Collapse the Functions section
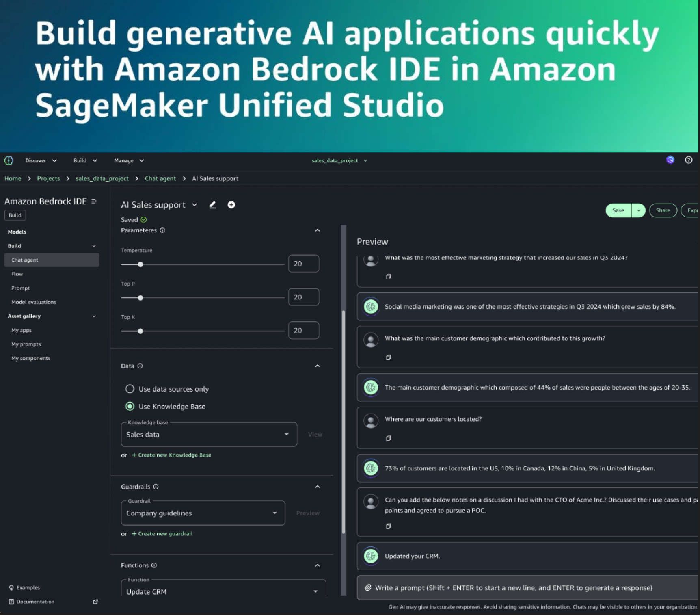The image size is (700, 615). (318, 565)
